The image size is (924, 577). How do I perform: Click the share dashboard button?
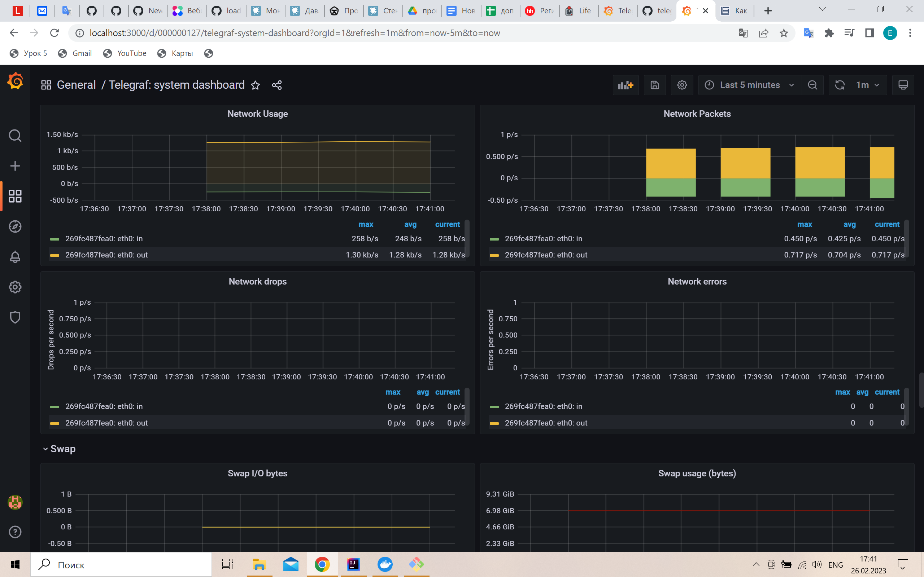pos(277,85)
